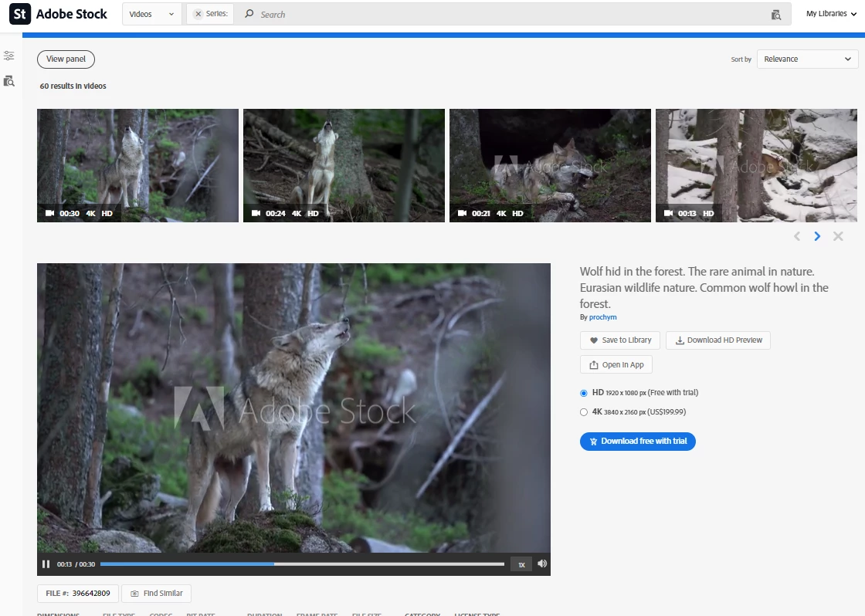The image size is (865, 616).
Task: Click the main wolf video preview
Action: 293,408
